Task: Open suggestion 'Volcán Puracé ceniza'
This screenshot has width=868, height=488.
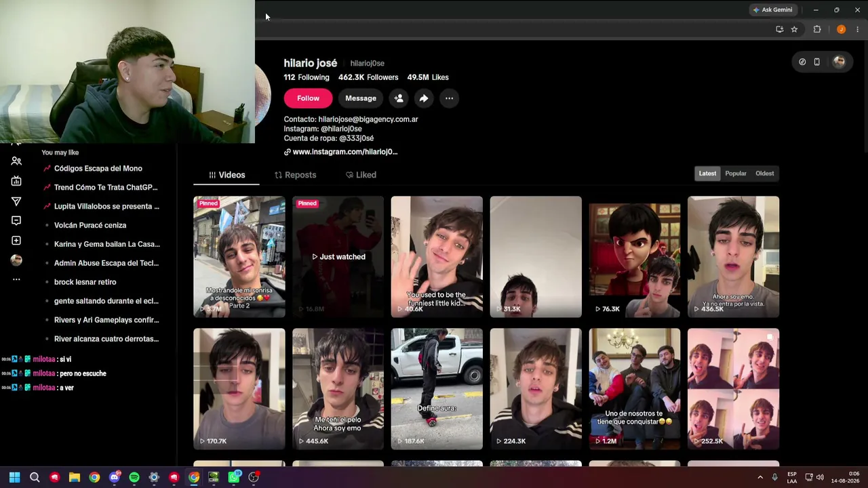Action: pyautogui.click(x=90, y=226)
